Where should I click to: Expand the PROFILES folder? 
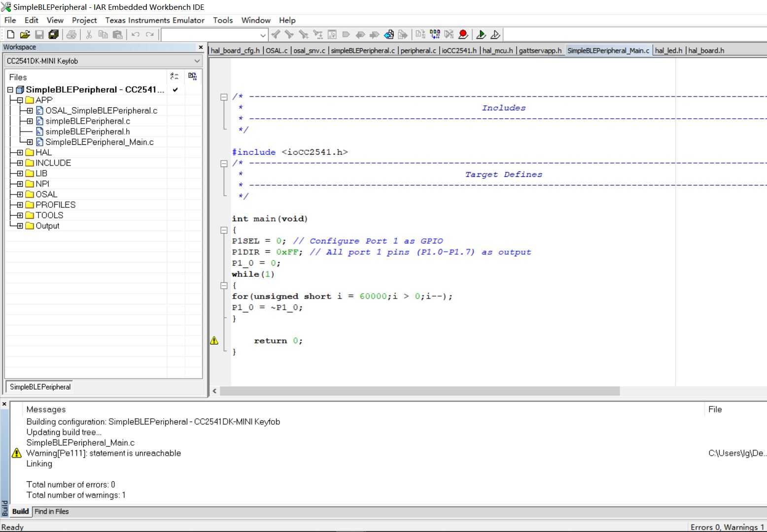pyautogui.click(x=20, y=204)
